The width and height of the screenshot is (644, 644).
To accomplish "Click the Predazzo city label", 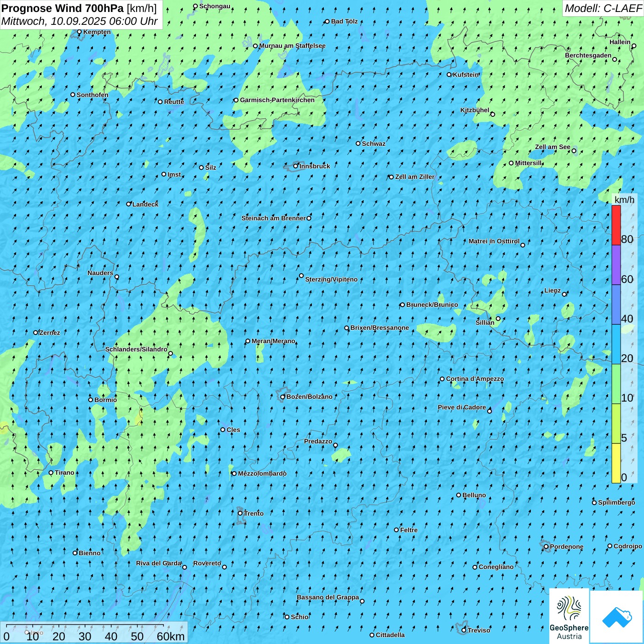I will (318, 441).
